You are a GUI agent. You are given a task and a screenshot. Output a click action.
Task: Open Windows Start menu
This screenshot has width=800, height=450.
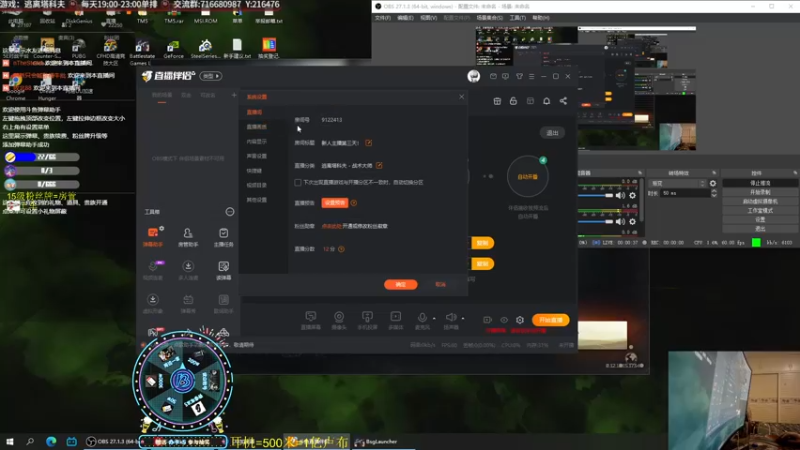tap(10, 442)
